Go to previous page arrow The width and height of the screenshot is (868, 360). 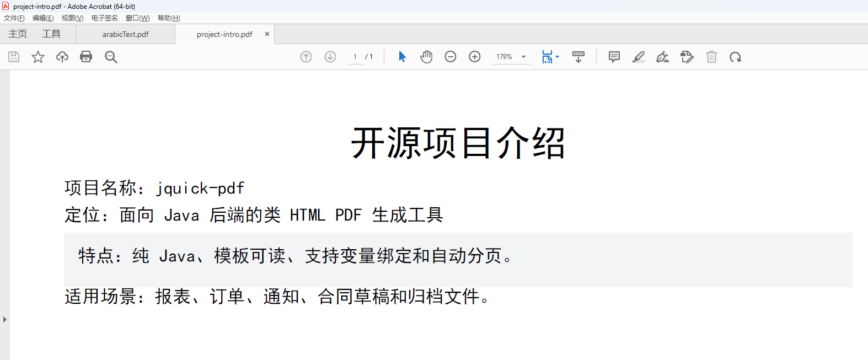click(x=306, y=57)
